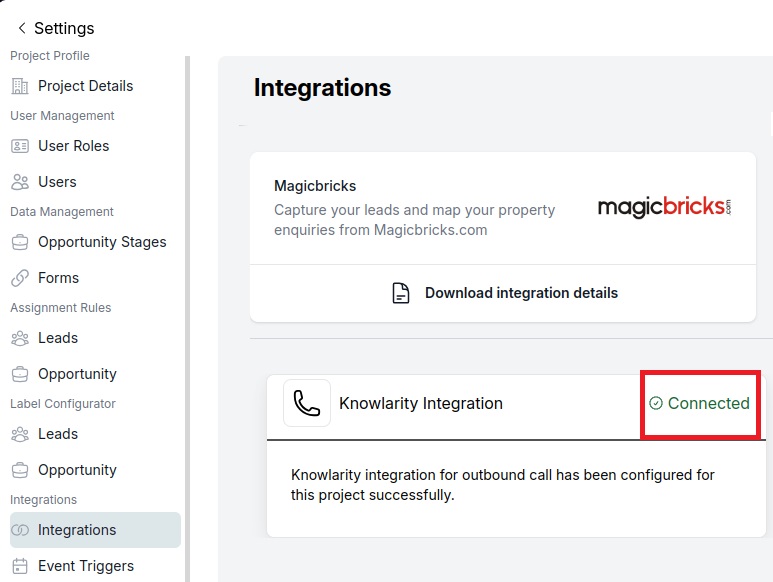Click the sidebar vertical scrollbar

click(x=187, y=319)
